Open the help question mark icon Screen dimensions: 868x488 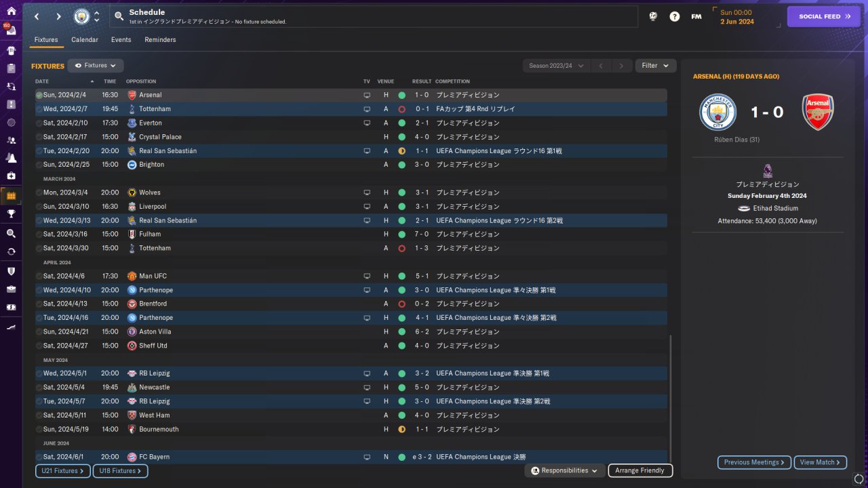coord(675,16)
